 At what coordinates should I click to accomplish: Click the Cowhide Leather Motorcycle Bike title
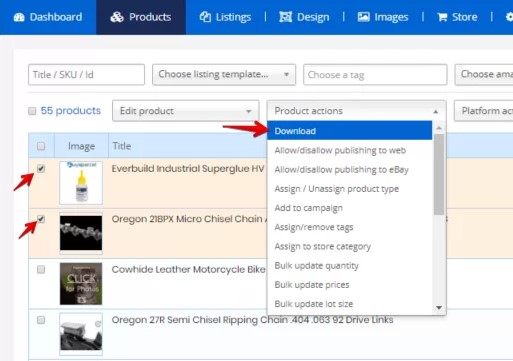point(189,269)
